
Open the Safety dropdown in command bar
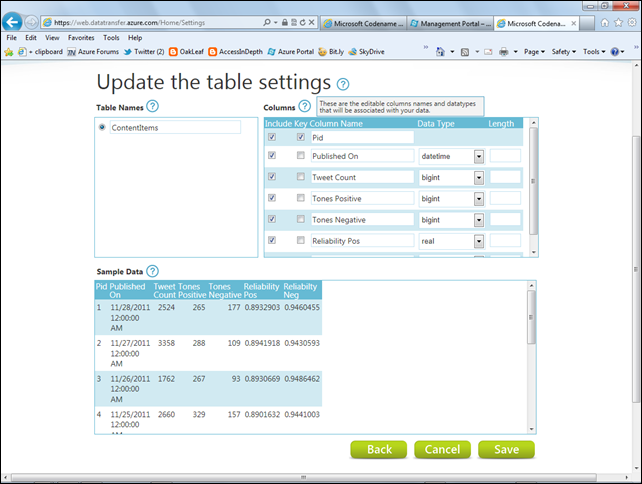pyautogui.click(x=564, y=52)
